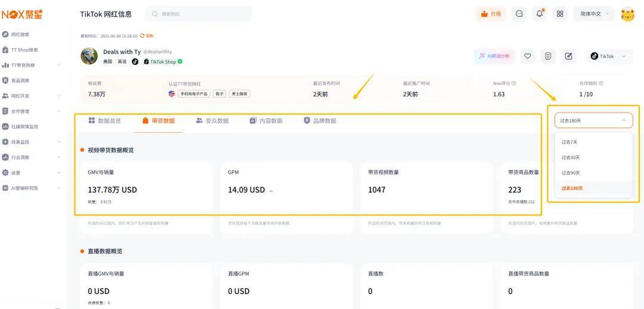Click the 1.63 Nox score value
Image resolution: width=644 pixels, height=309 pixels.
(x=499, y=94)
